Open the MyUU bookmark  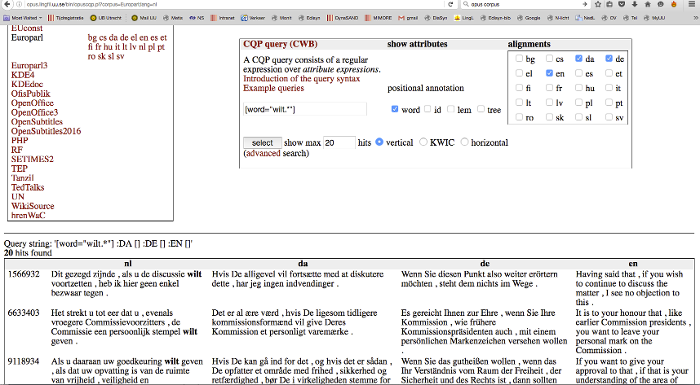tap(654, 18)
